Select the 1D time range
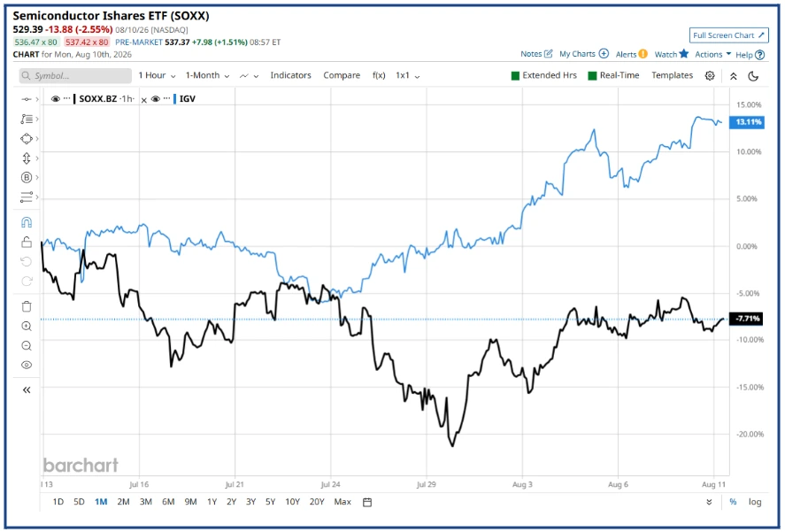 click(x=58, y=501)
